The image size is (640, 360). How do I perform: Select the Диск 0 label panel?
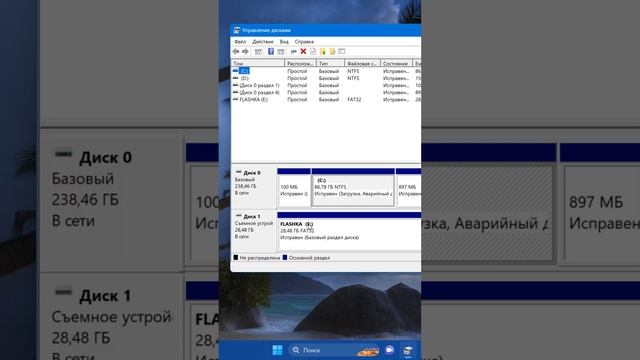(253, 187)
